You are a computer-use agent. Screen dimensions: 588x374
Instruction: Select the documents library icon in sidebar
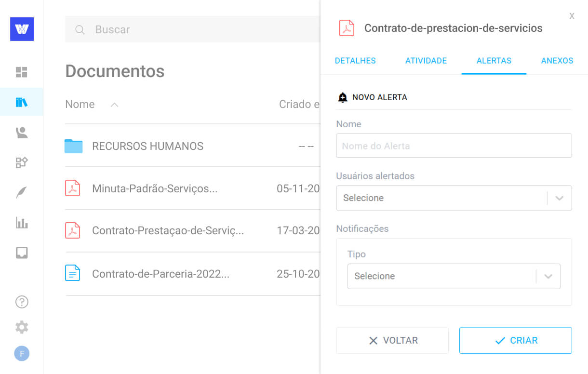point(21,102)
